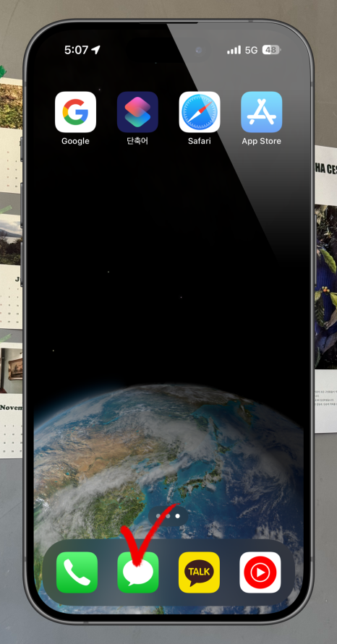
Task: Tap the App Store app label
Action: pyautogui.click(x=261, y=141)
